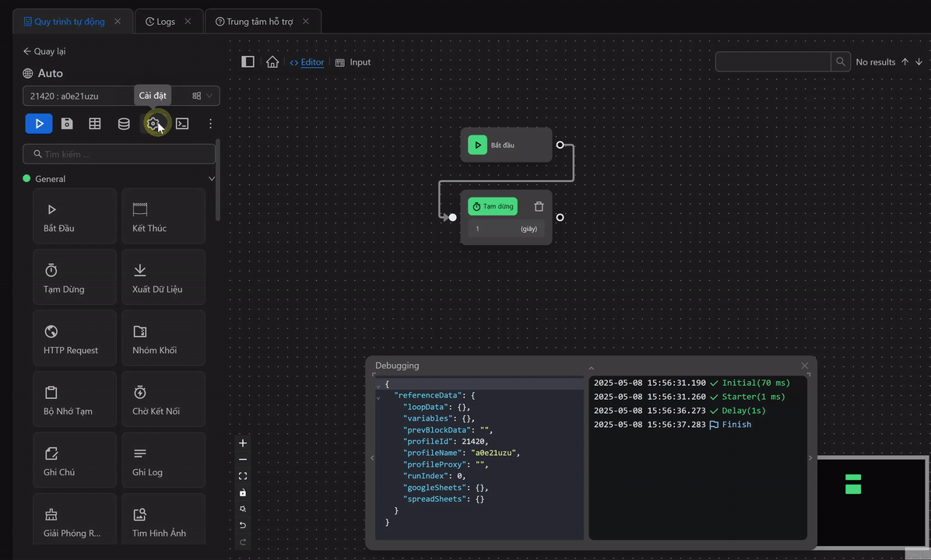
Task: Run the workflow with the Play button
Action: (x=38, y=123)
